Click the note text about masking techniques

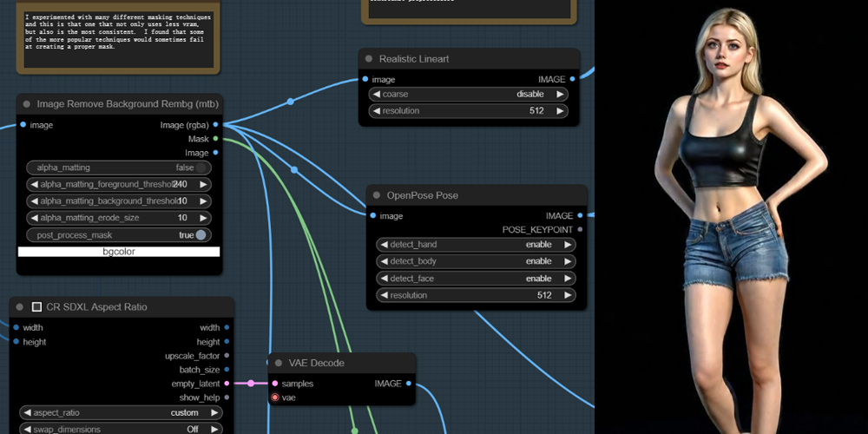[118, 32]
